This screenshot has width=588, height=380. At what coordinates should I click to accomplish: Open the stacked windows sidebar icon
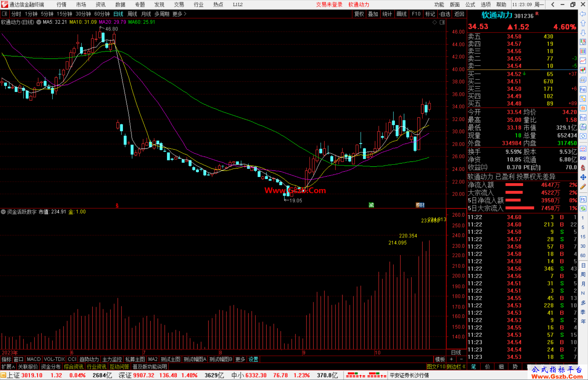[x=583, y=80]
